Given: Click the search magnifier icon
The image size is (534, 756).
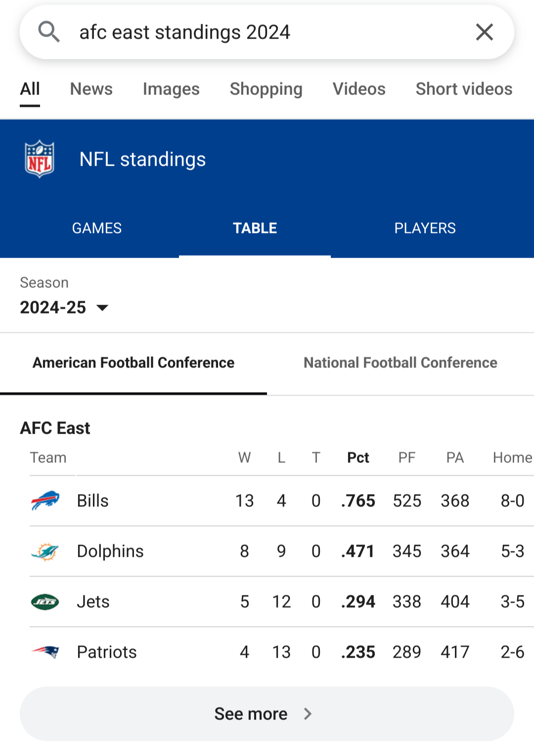Looking at the screenshot, I should [x=49, y=32].
